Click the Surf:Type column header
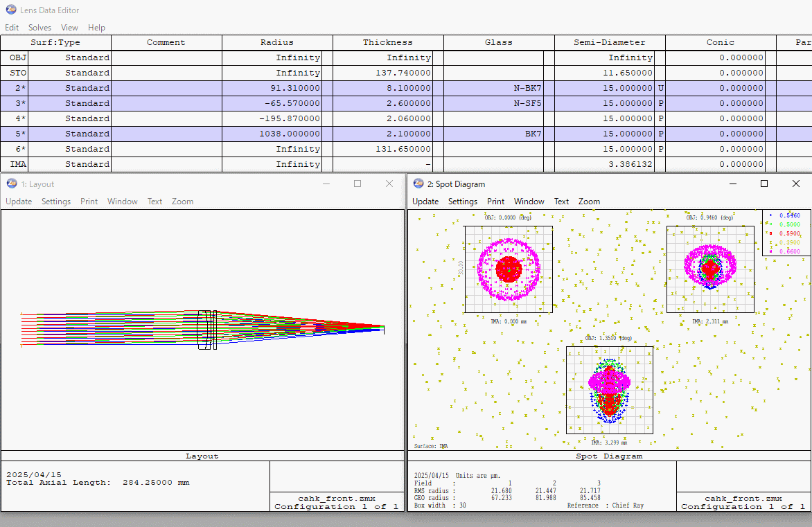Screen dimensions: 812x527 [55, 42]
